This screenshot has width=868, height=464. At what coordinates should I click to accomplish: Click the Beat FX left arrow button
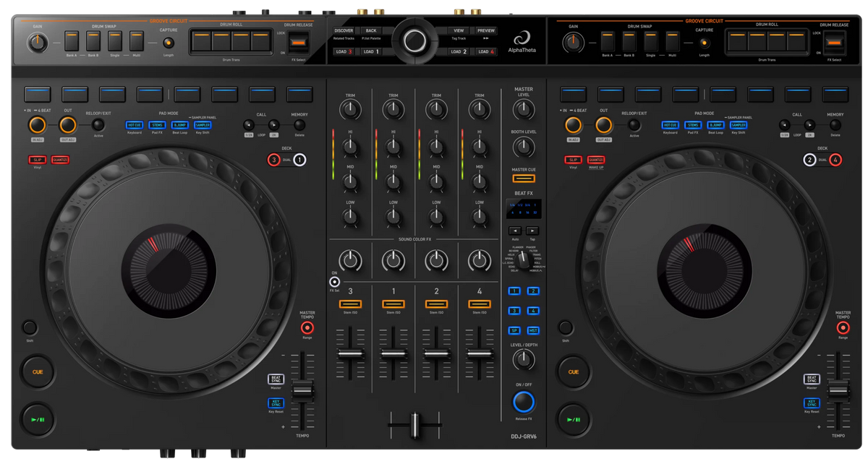click(514, 231)
